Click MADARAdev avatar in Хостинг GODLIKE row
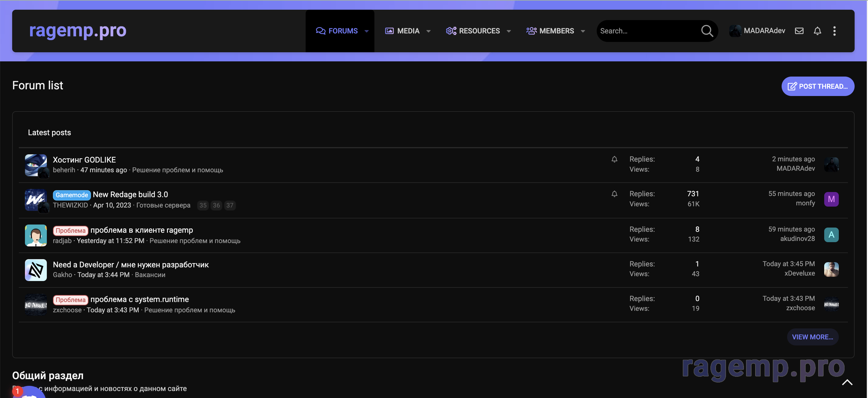The height and width of the screenshot is (398, 868). coord(831,164)
